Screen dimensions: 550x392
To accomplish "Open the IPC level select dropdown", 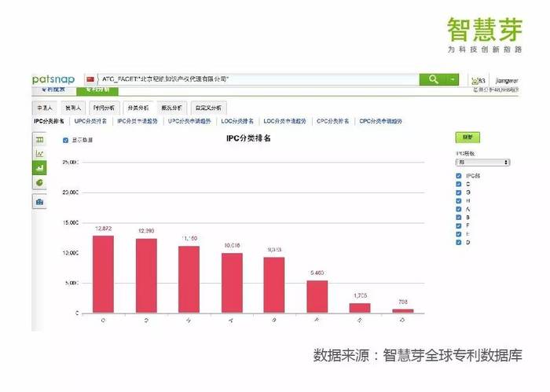I will click(x=482, y=162).
